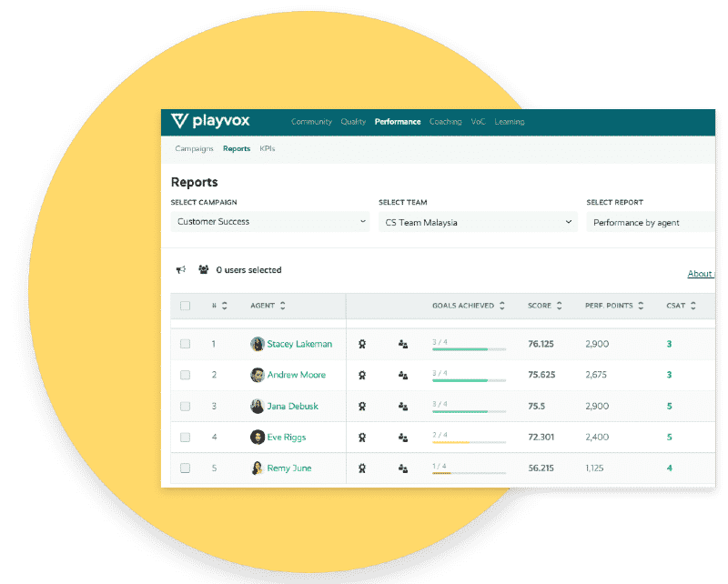Check the box for Jana Debusk
This screenshot has width=728, height=584.
[x=186, y=407]
